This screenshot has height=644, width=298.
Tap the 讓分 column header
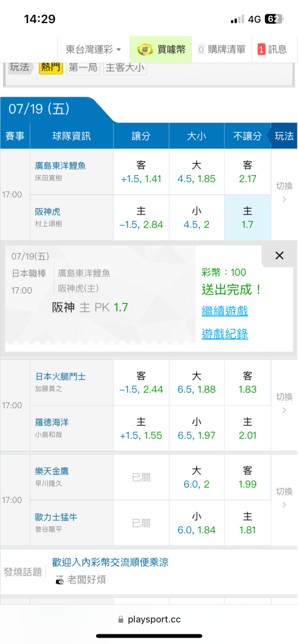pos(141,136)
